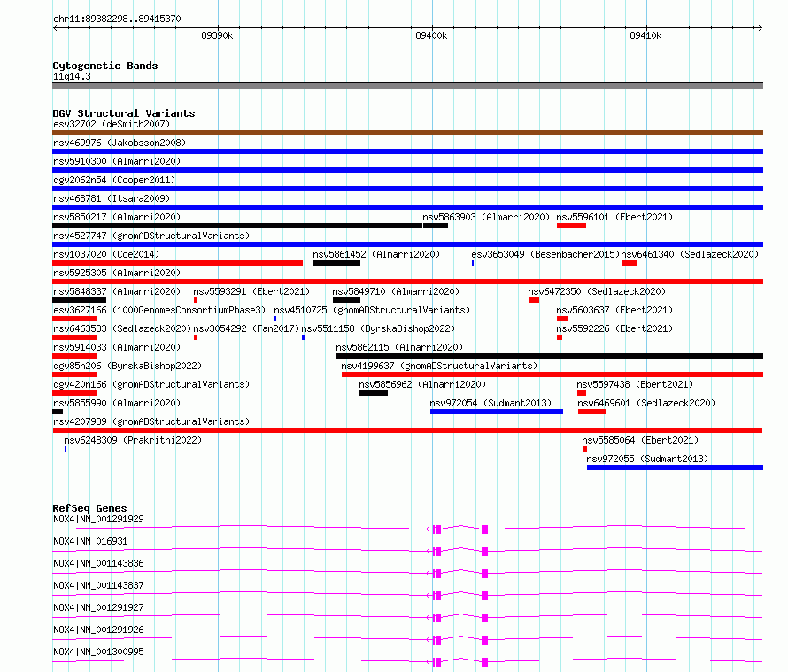
Task: Select nsv5855990 (Almarri2020) label
Action: click(117, 403)
